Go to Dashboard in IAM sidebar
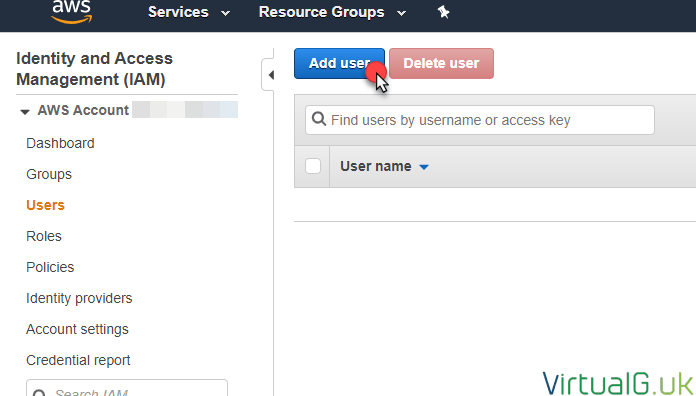Image resolution: width=696 pixels, height=396 pixels. pos(60,143)
